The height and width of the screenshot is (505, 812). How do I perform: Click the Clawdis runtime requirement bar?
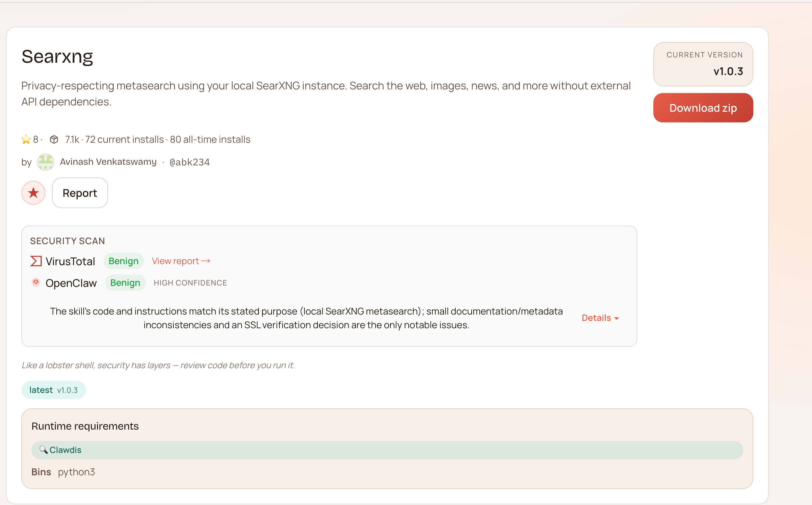[x=387, y=450]
